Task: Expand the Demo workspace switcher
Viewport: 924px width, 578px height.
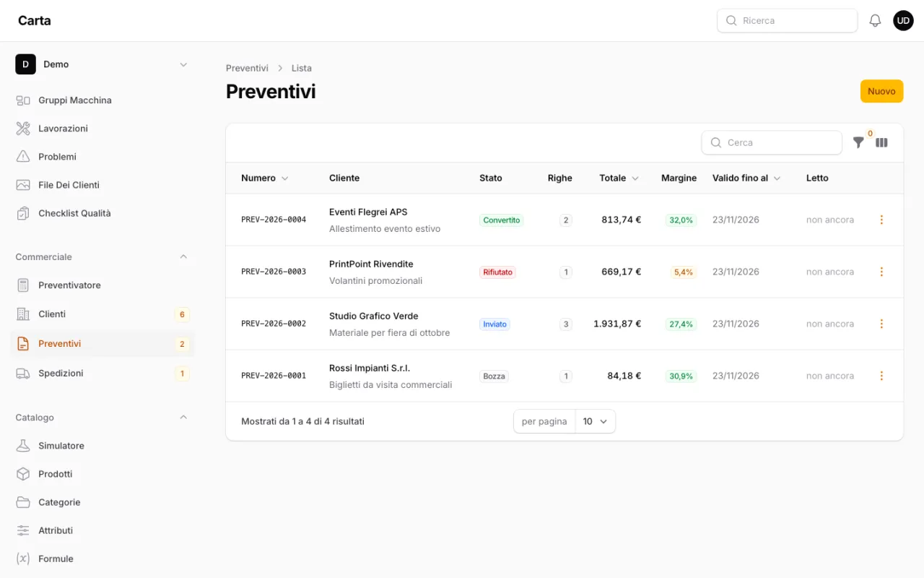Action: coord(103,64)
